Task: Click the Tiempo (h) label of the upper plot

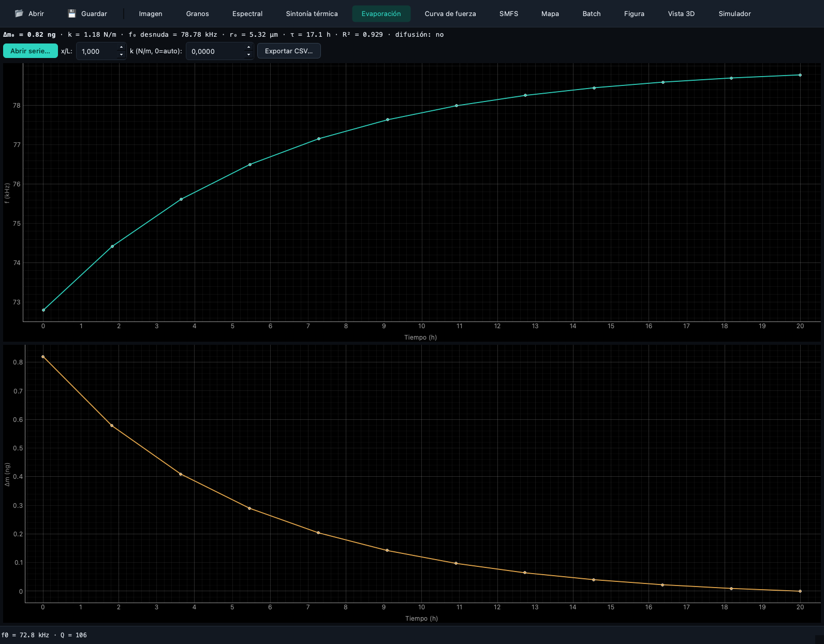Action: point(420,338)
